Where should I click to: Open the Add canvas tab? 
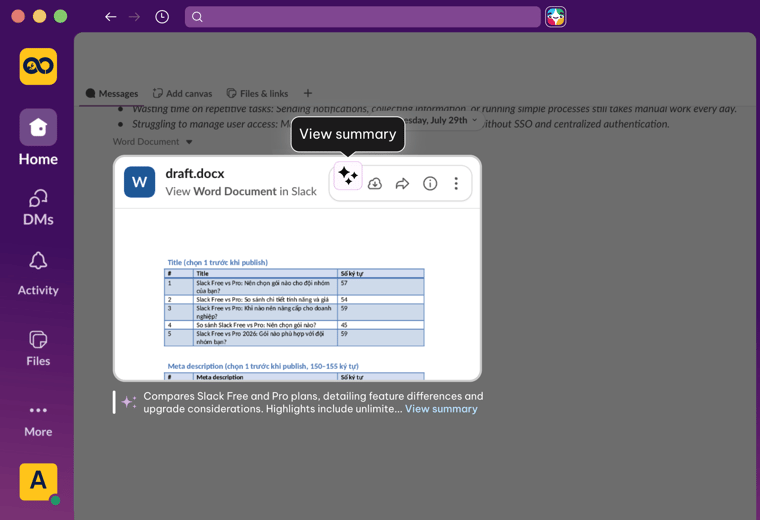tap(182, 94)
